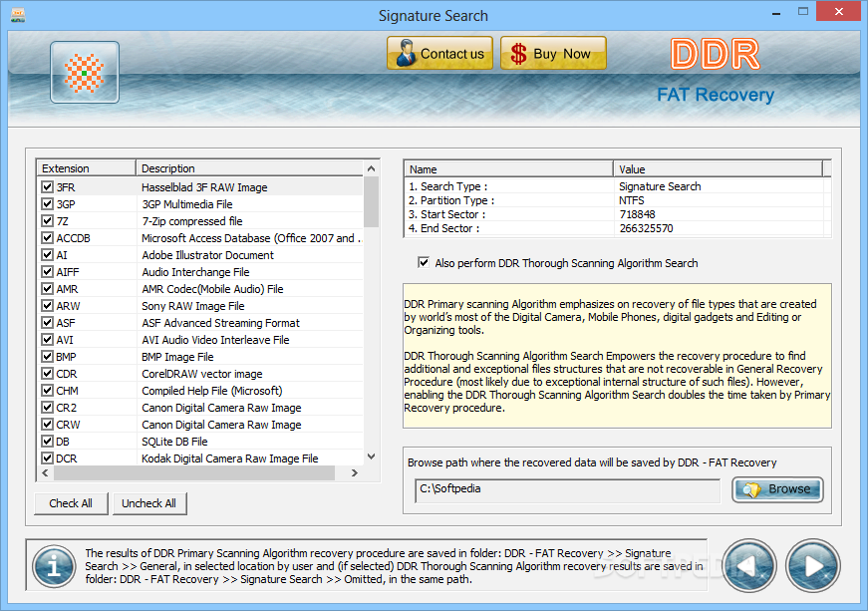The image size is (868, 611).
Task: Click the Extension column header
Action: click(87, 168)
